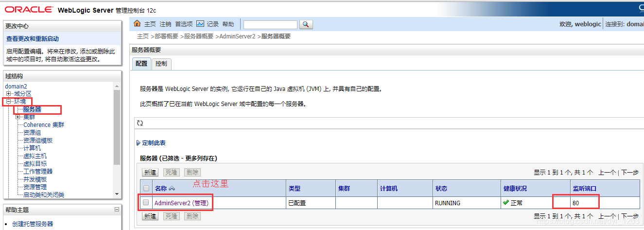
Task: Click 部署概要 breadcrumb link
Action: (x=167, y=36)
